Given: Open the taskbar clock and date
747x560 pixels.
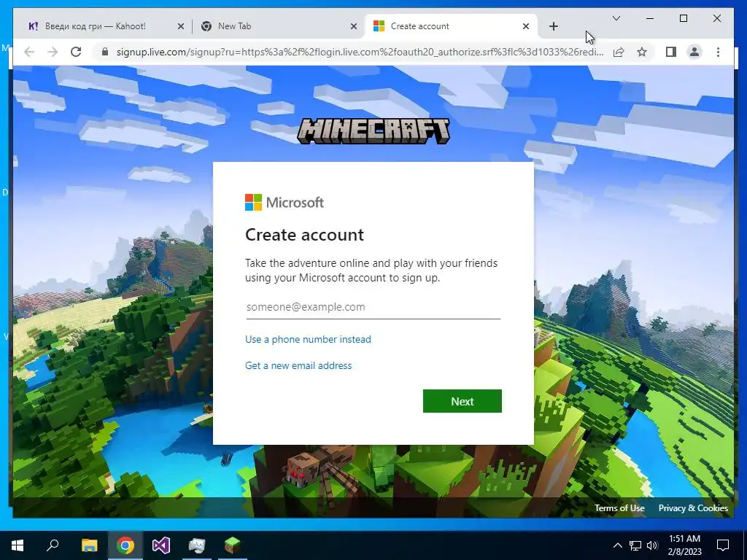Looking at the screenshot, I should [x=684, y=545].
